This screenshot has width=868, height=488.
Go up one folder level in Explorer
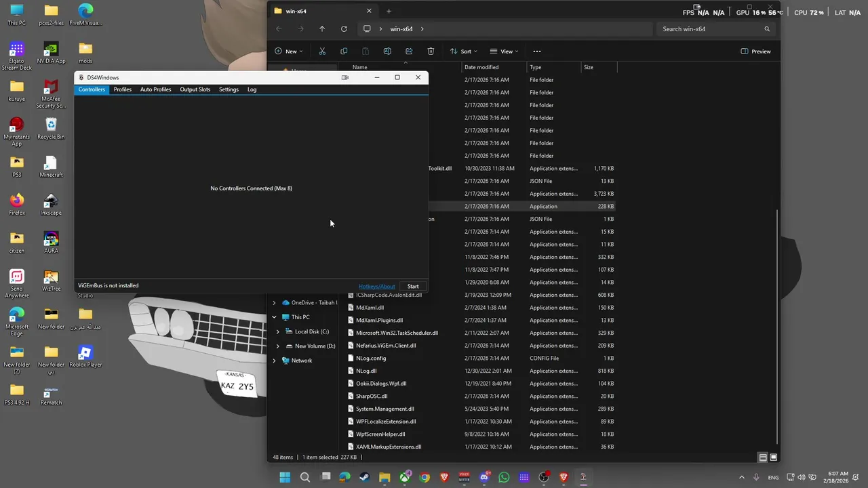(322, 29)
